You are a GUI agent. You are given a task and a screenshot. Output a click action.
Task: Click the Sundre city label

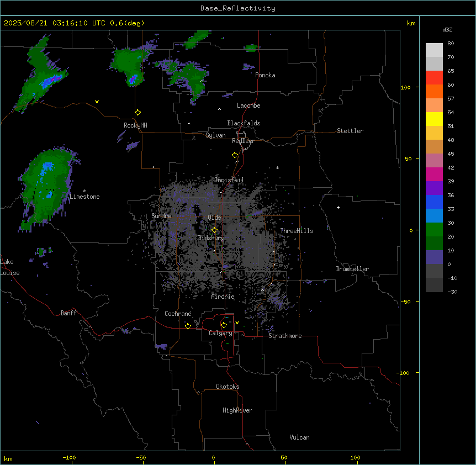161,216
